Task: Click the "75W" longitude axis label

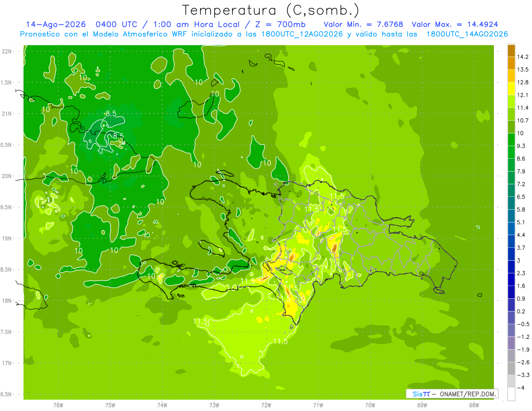Action: point(110,405)
